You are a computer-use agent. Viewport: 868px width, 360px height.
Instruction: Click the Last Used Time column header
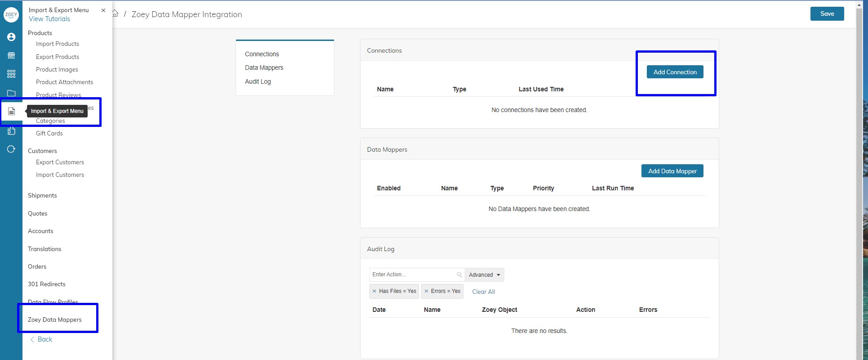click(541, 89)
